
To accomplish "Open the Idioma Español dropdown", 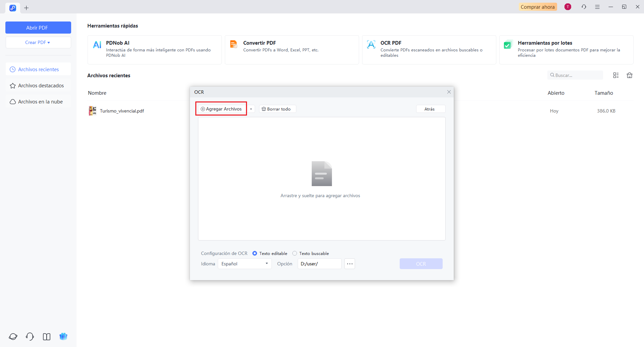I will click(x=244, y=264).
